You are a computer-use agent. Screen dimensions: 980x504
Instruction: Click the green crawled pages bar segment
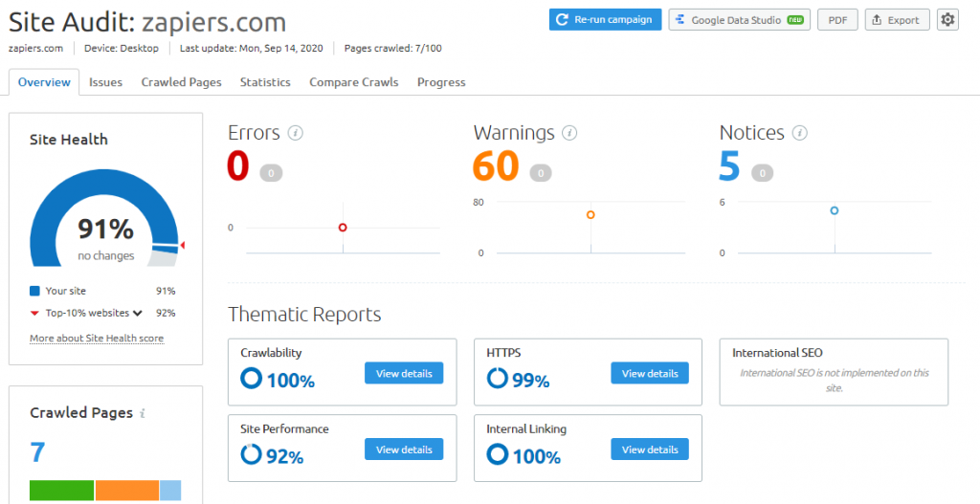pos(62,491)
